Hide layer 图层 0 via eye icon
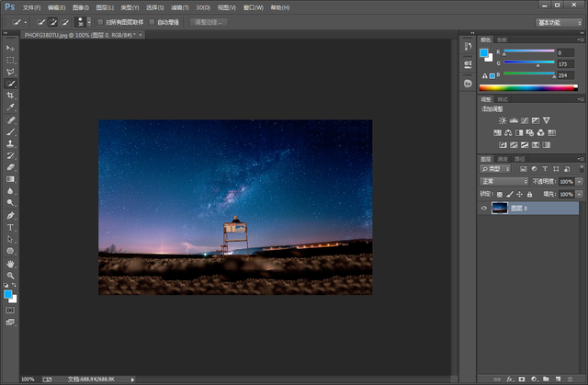The width and height of the screenshot is (588, 385). (483, 209)
